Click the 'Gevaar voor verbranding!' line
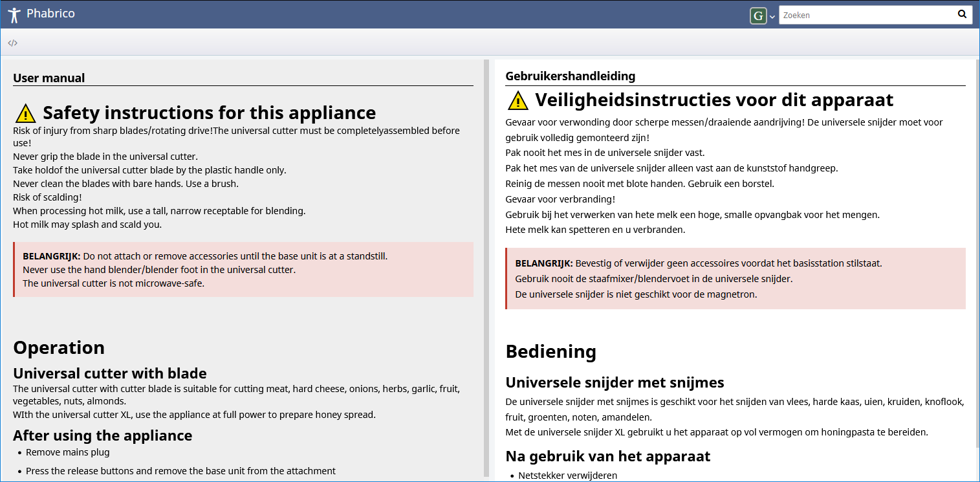 pyautogui.click(x=560, y=199)
